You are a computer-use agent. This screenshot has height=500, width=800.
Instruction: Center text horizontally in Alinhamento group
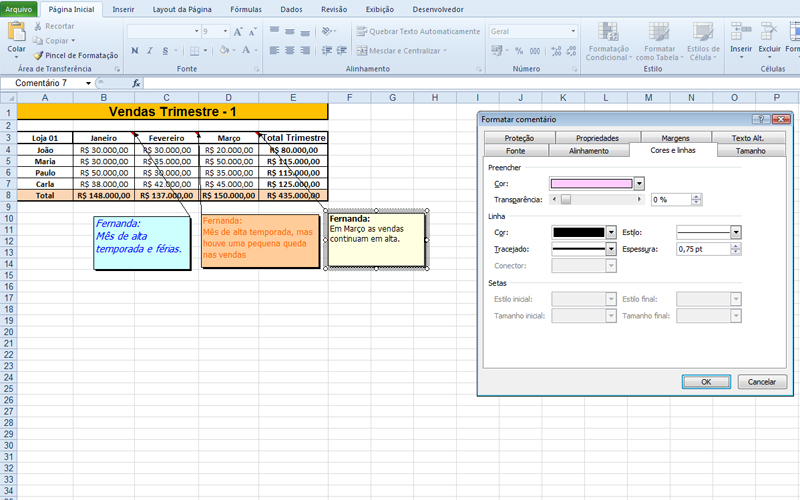290,51
